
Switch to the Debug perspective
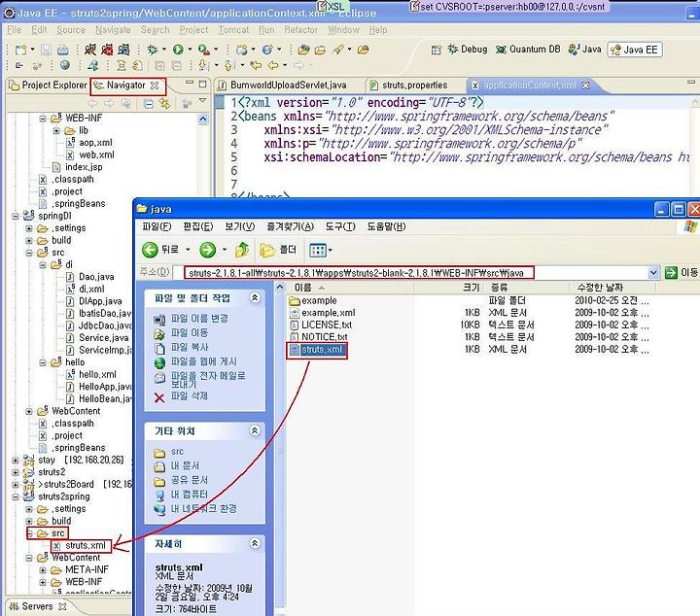[x=468, y=49]
